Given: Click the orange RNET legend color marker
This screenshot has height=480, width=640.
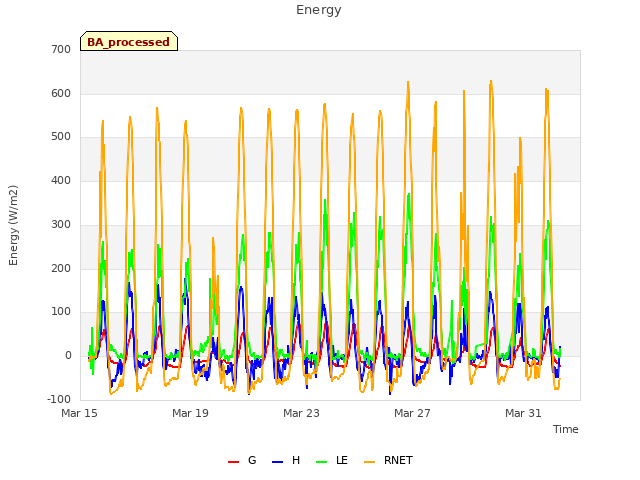Looking at the screenshot, I should pyautogui.click(x=369, y=462).
